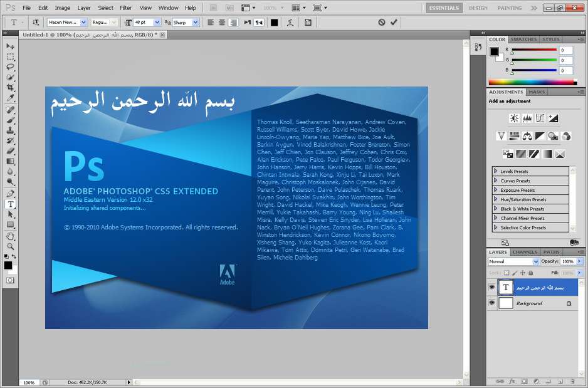Toggle right-to-left paragraph direction

(x=259, y=23)
